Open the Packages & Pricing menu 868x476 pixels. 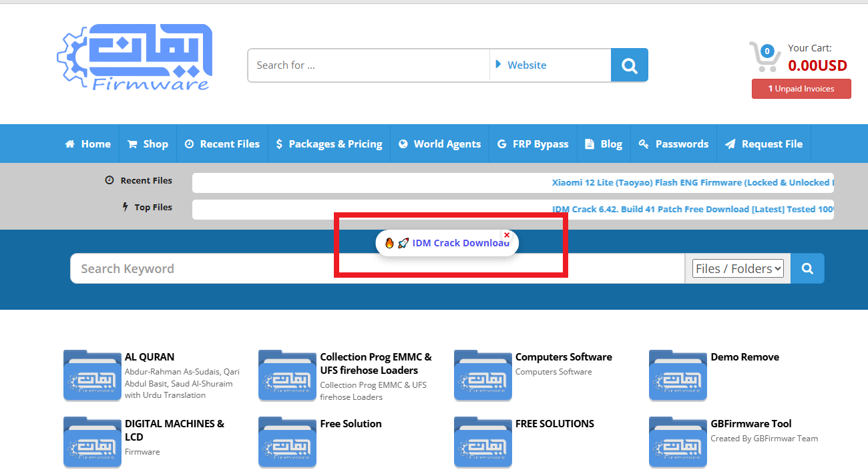[329, 144]
